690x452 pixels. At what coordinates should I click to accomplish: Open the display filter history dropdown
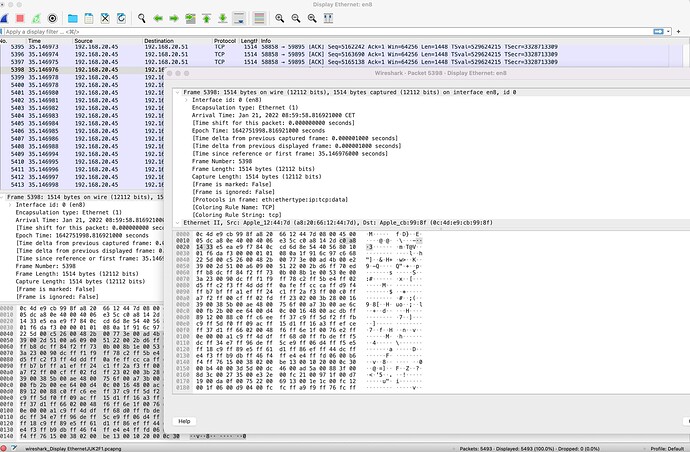(668, 32)
